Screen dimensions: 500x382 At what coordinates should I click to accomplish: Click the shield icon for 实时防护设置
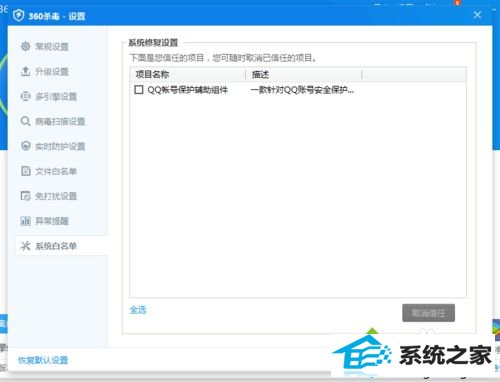pos(26,146)
